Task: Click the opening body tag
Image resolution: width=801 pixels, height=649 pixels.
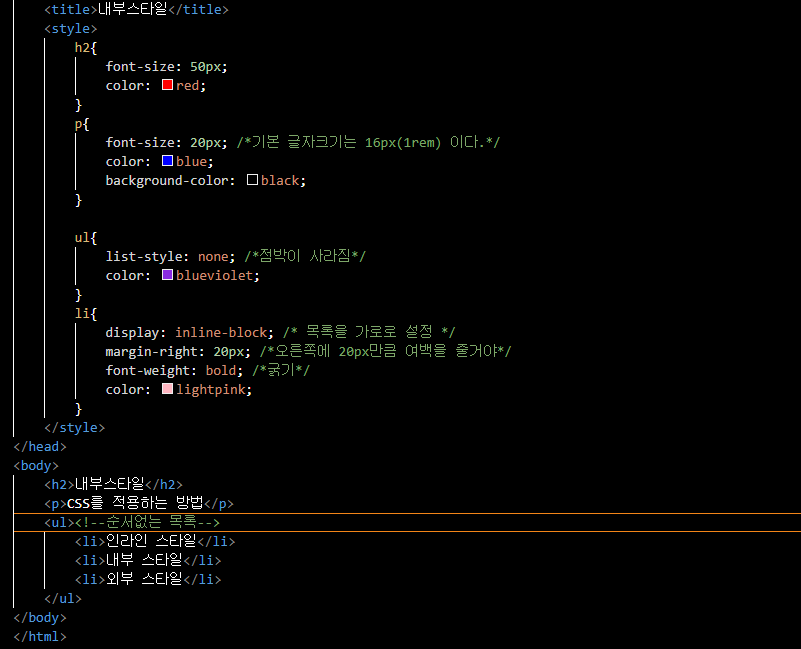Action: coord(36,466)
